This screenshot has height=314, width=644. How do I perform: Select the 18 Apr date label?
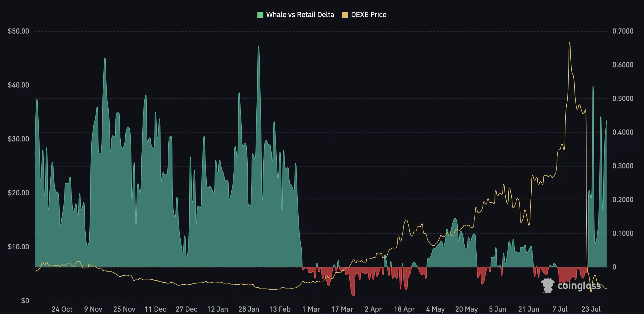point(404,309)
